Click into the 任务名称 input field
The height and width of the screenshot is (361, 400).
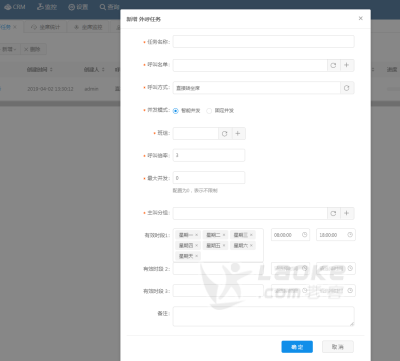point(263,42)
